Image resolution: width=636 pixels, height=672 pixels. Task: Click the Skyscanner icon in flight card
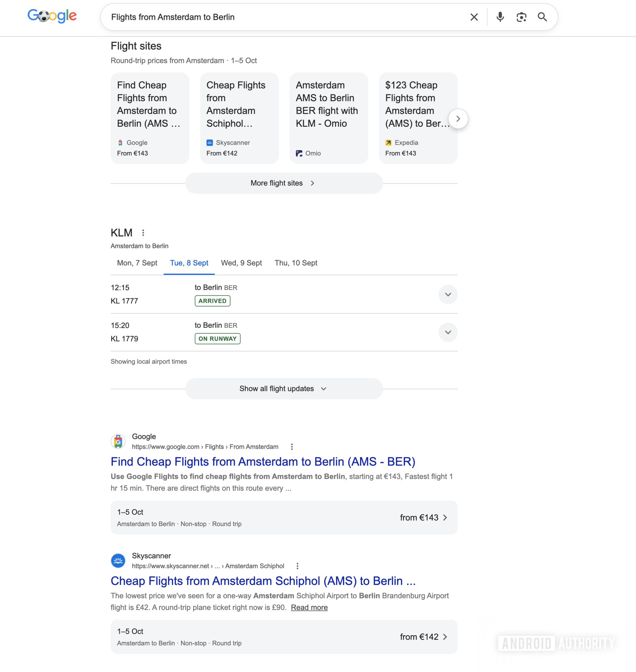click(x=209, y=143)
